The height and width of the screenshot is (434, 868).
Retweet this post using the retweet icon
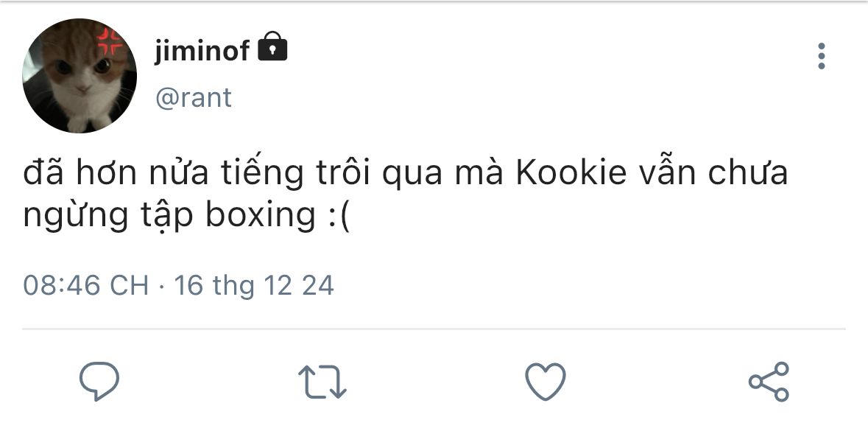click(322, 382)
